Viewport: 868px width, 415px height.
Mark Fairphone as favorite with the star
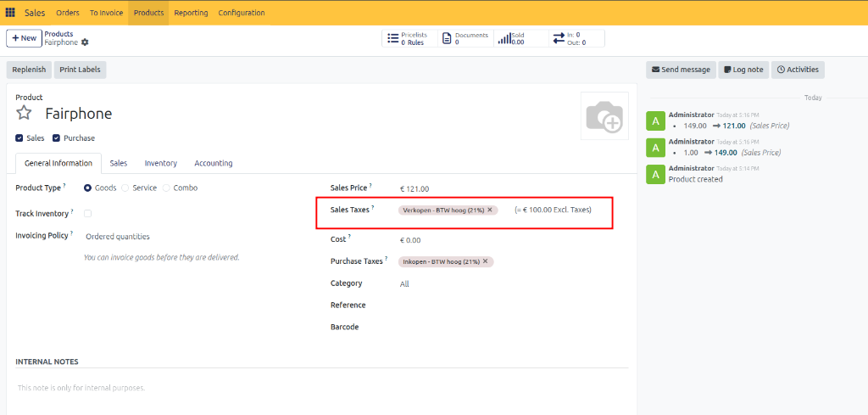coord(24,113)
